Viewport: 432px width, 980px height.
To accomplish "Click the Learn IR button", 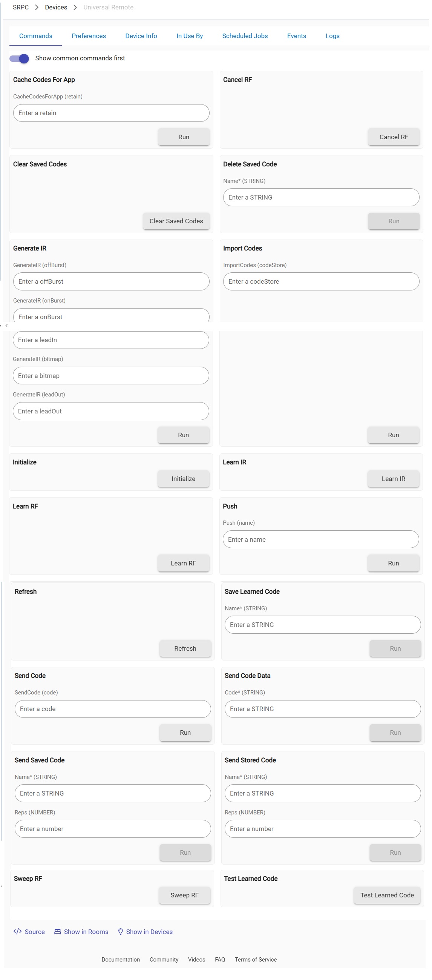I will click(393, 479).
